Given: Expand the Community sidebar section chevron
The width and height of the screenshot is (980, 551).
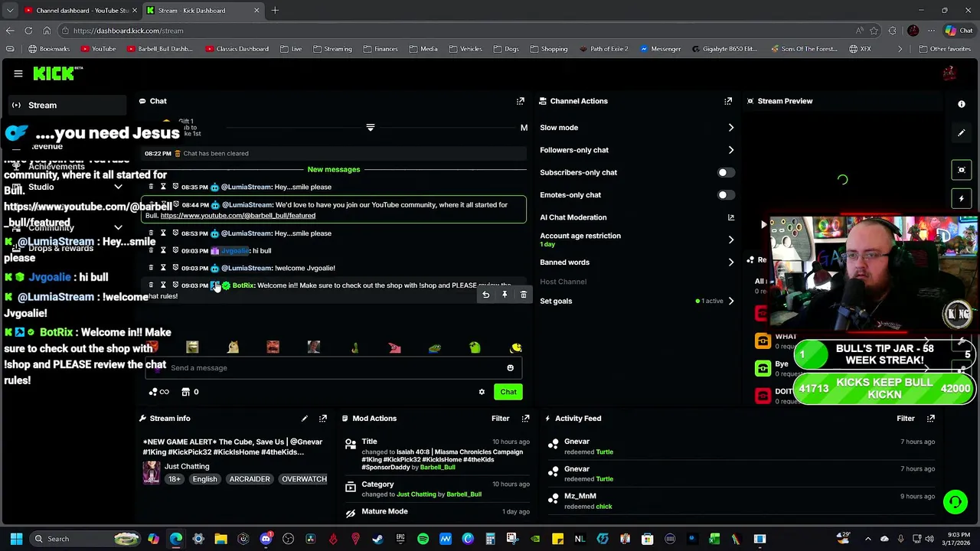Looking at the screenshot, I should [x=118, y=227].
